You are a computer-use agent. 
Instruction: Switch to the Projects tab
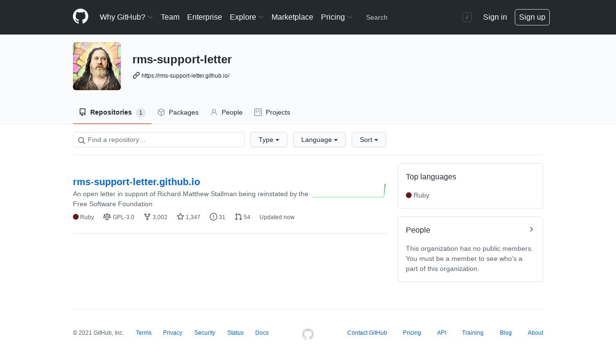(x=272, y=112)
